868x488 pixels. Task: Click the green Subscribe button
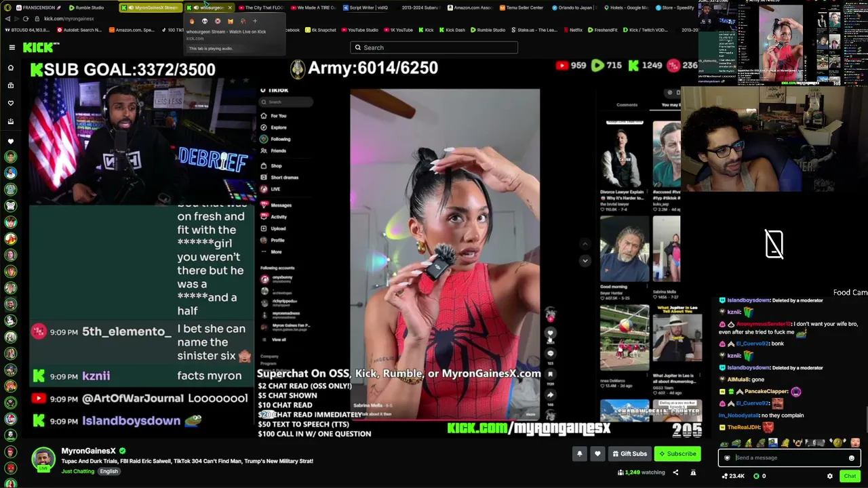pos(677,453)
